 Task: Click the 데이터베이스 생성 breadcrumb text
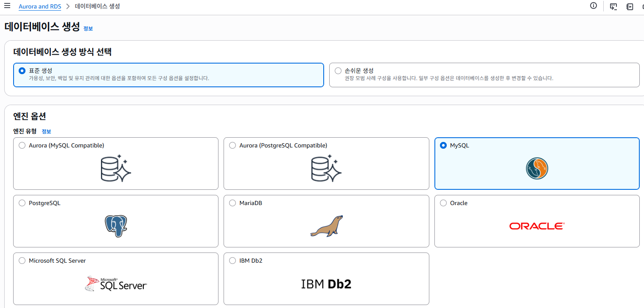97,6
